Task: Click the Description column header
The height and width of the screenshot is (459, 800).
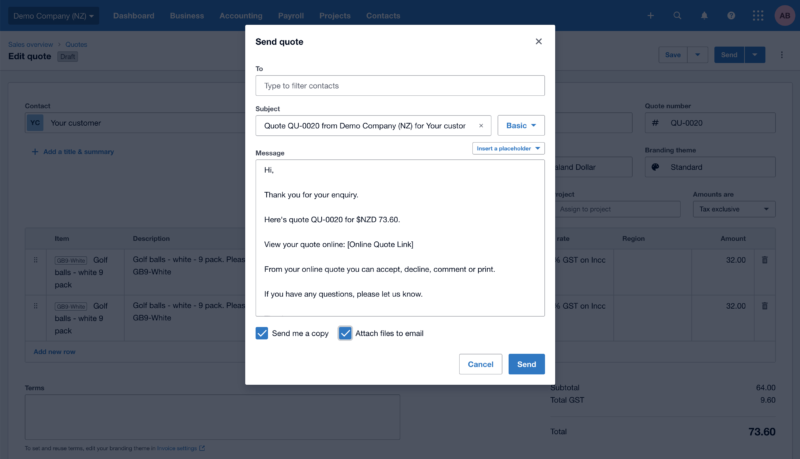Action: tap(151, 239)
